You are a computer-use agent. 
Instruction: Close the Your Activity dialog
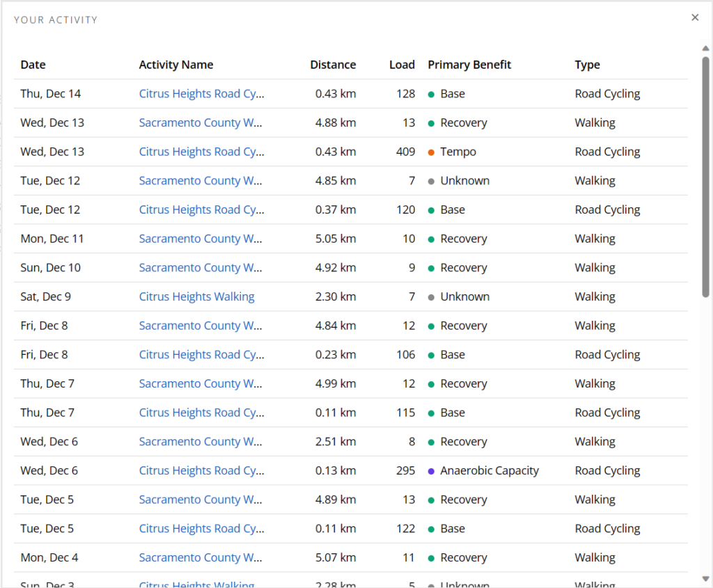click(694, 17)
